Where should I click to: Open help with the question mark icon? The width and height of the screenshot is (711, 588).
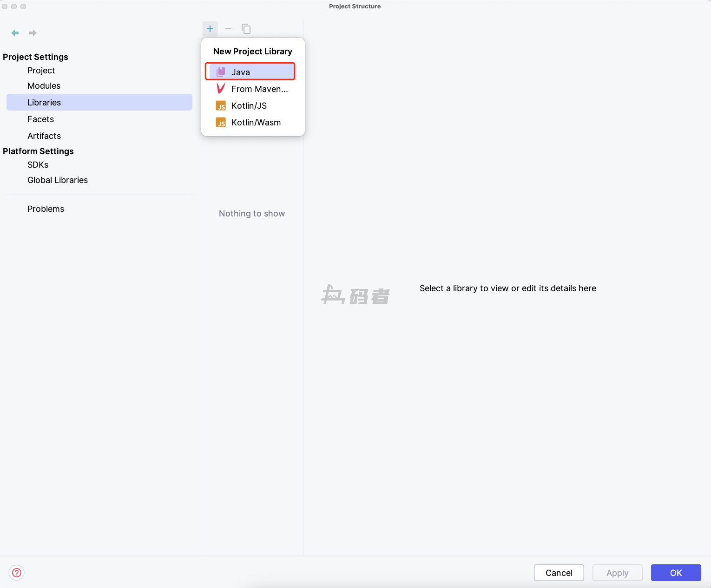click(x=17, y=573)
